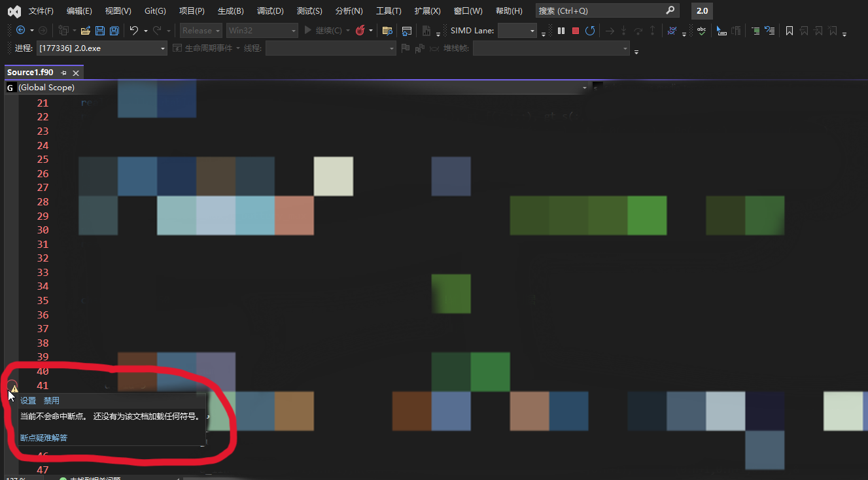This screenshot has height=480, width=868.
Task: Click line number 30 in the editor margin
Action: 43,230
